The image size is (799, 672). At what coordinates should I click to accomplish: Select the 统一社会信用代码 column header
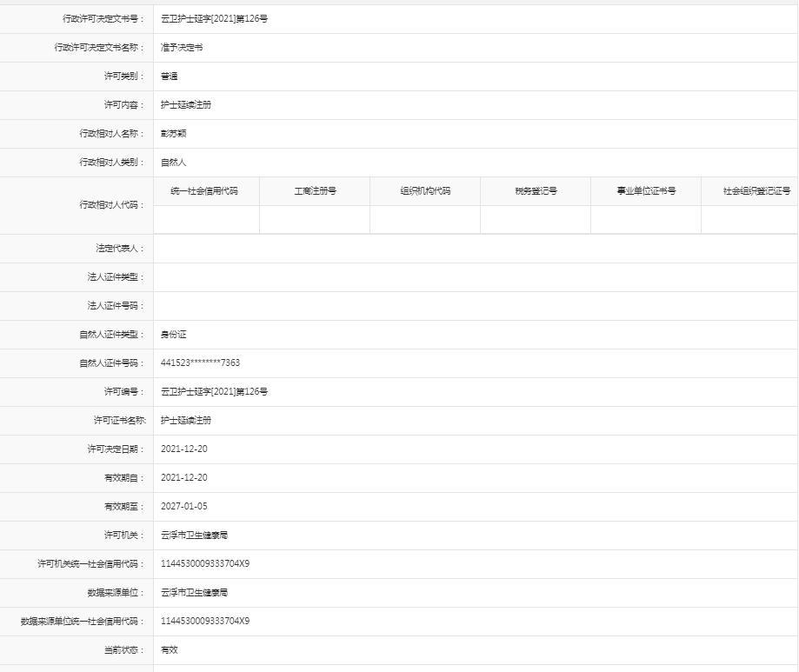(205, 190)
